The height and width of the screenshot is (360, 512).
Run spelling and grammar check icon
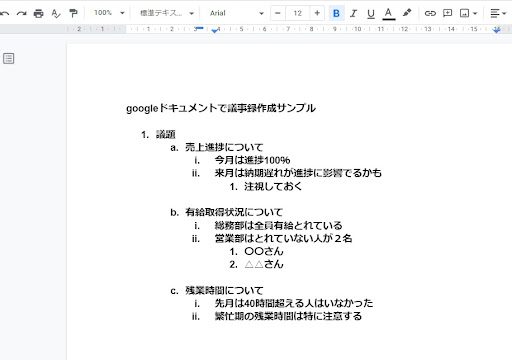pos(56,13)
